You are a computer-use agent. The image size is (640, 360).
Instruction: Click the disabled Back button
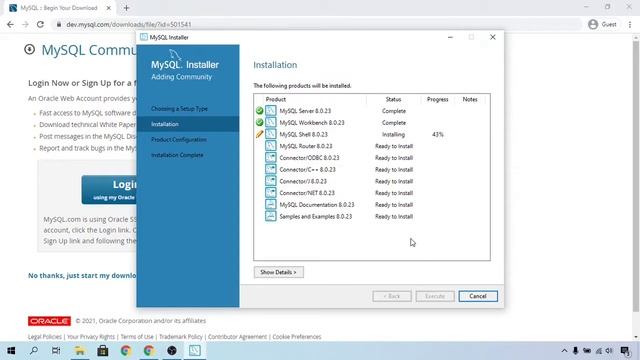click(391, 296)
